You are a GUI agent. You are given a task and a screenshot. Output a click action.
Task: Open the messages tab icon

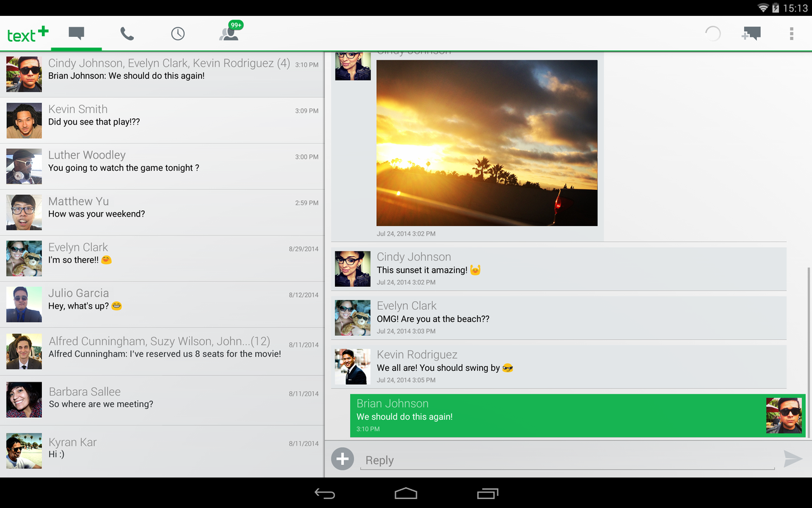point(76,34)
